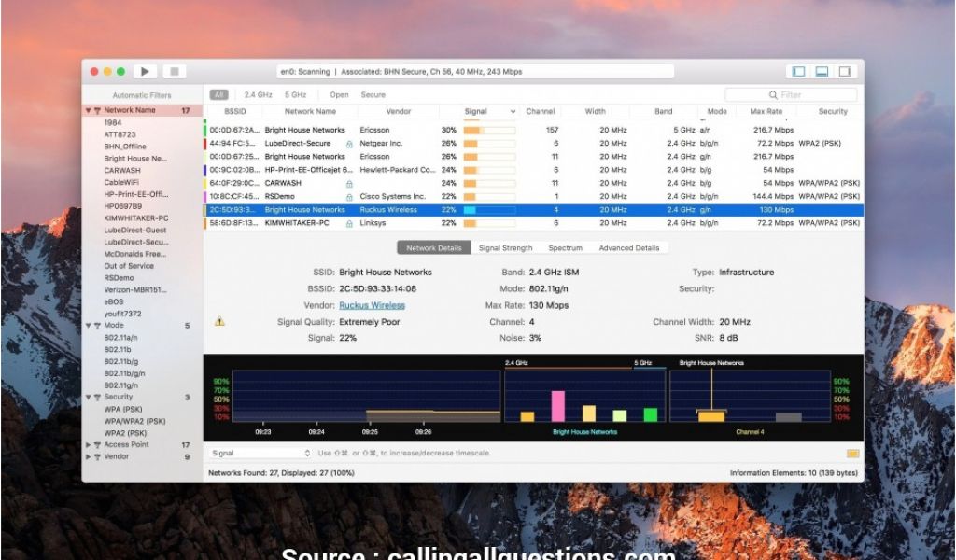This screenshot has height=560, width=956.
Task: Click the orange icon at bottom right
Action: click(x=852, y=454)
